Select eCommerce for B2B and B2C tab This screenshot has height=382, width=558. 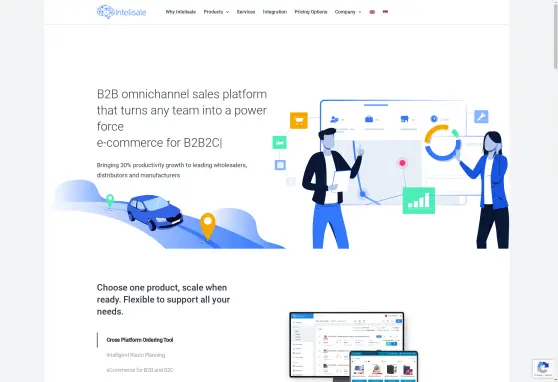140,370
